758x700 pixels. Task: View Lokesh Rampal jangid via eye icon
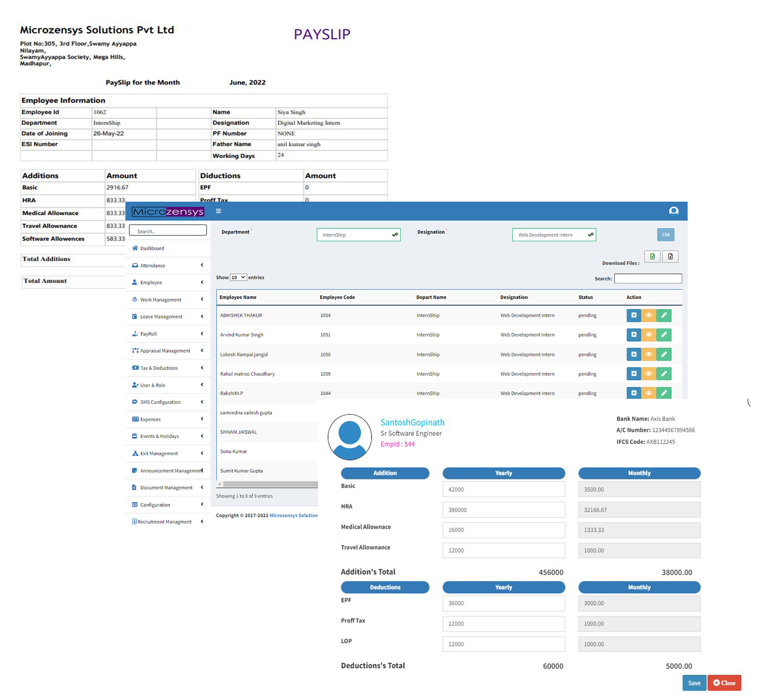coord(649,354)
